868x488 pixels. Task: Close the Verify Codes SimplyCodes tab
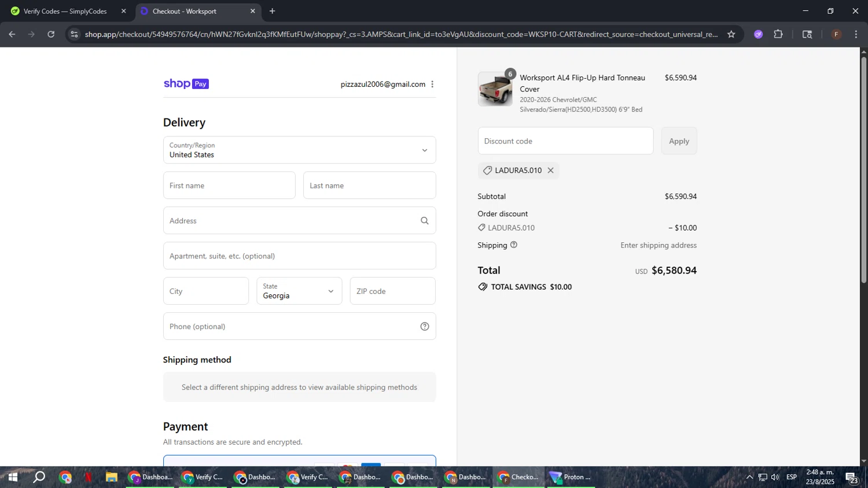coord(123,11)
